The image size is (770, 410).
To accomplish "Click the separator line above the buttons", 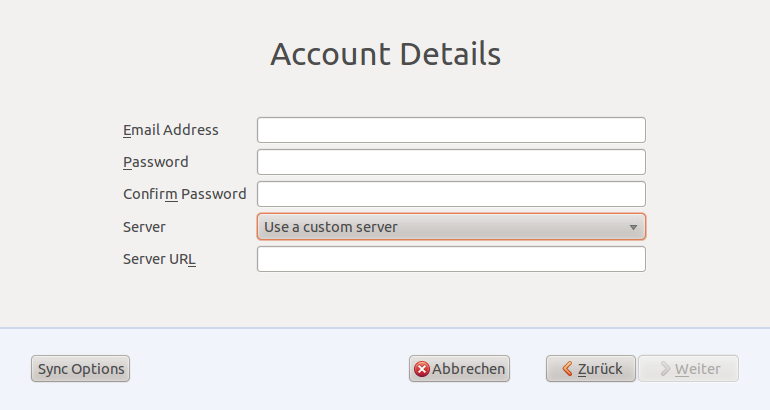I will point(385,328).
